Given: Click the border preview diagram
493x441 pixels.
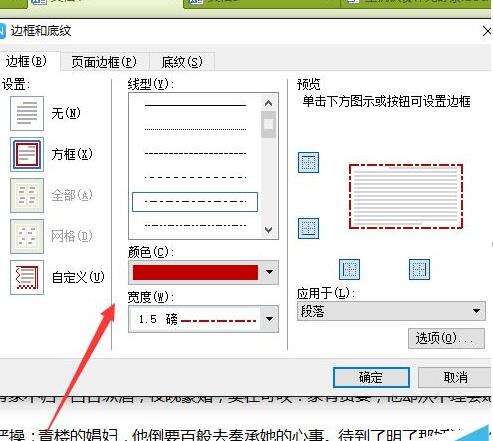Looking at the screenshot, I should (406, 197).
